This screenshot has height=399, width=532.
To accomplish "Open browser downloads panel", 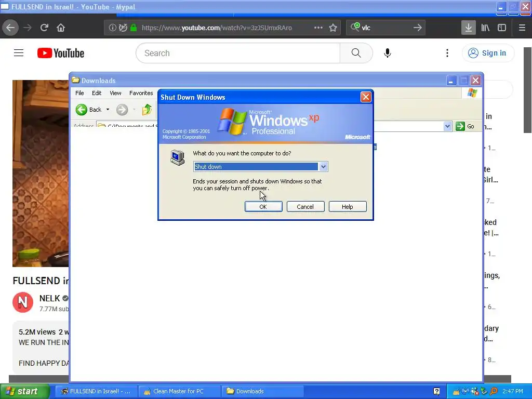I will (x=468, y=28).
